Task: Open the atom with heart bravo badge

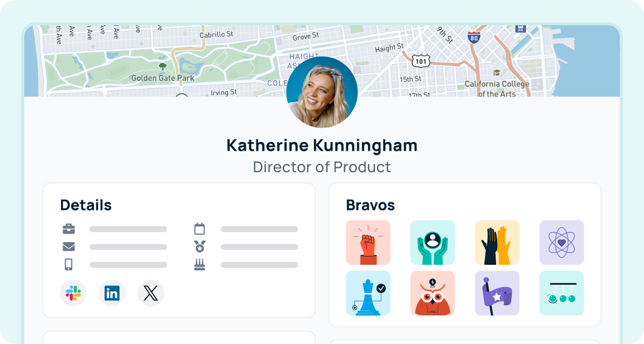Action: tap(562, 243)
